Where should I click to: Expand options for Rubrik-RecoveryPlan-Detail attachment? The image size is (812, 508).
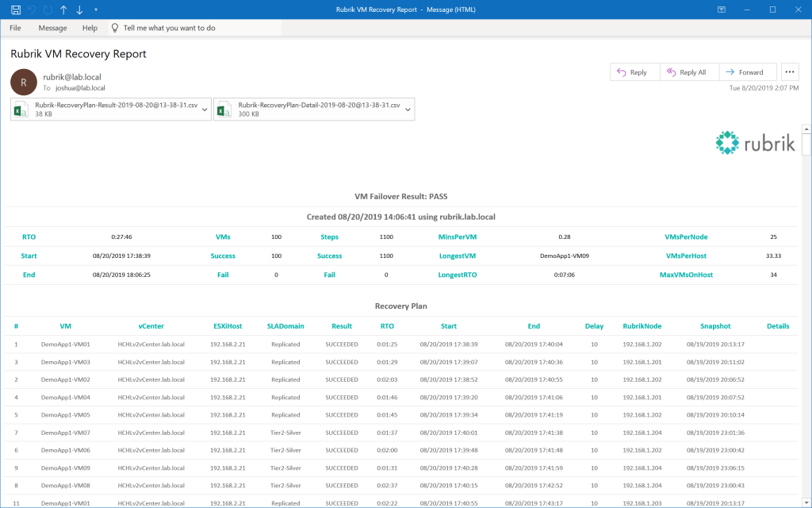tap(409, 110)
